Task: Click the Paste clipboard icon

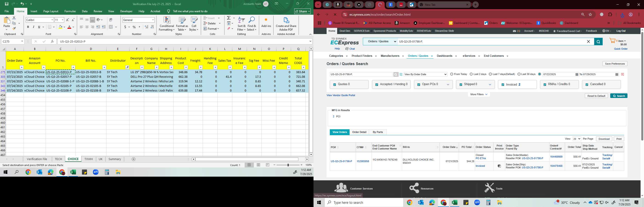Action: (7, 20)
